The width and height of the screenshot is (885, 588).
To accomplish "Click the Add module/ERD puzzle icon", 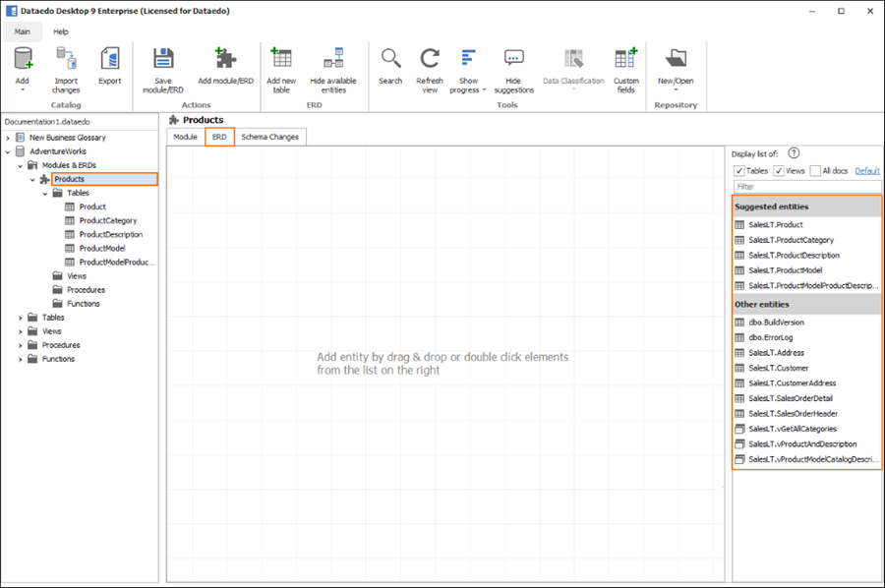I will (x=224, y=58).
